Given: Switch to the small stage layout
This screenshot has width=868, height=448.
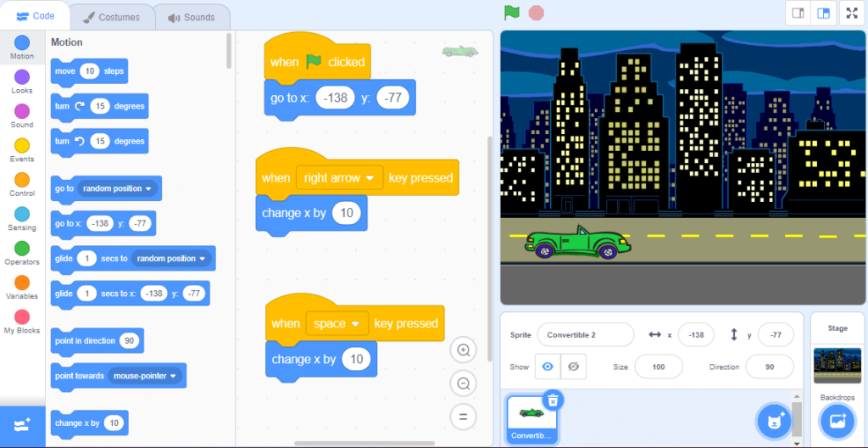Looking at the screenshot, I should tap(798, 13).
